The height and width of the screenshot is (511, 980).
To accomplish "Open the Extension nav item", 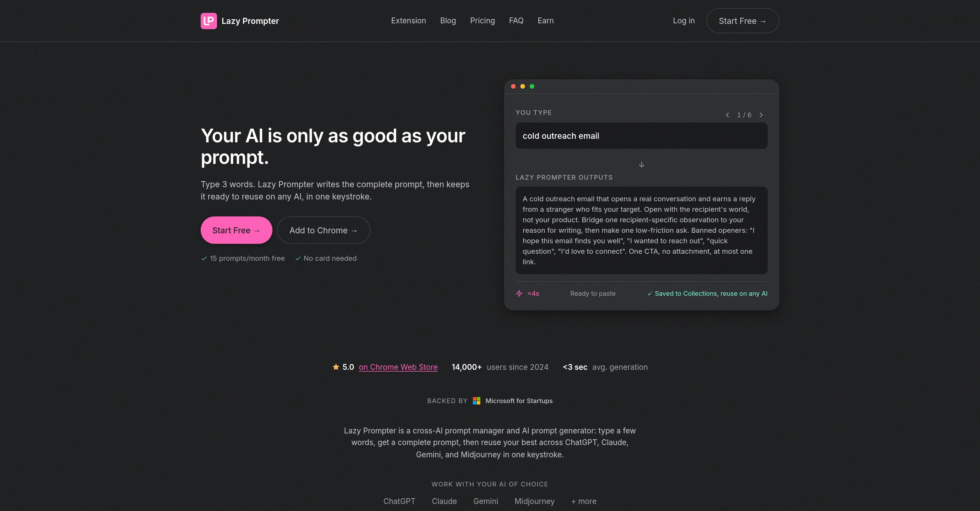I will (x=408, y=20).
